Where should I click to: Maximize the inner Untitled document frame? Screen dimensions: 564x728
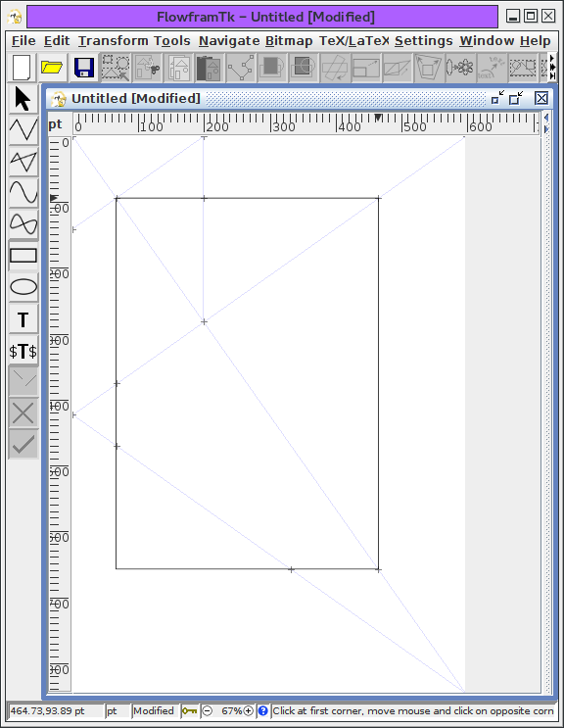click(516, 98)
